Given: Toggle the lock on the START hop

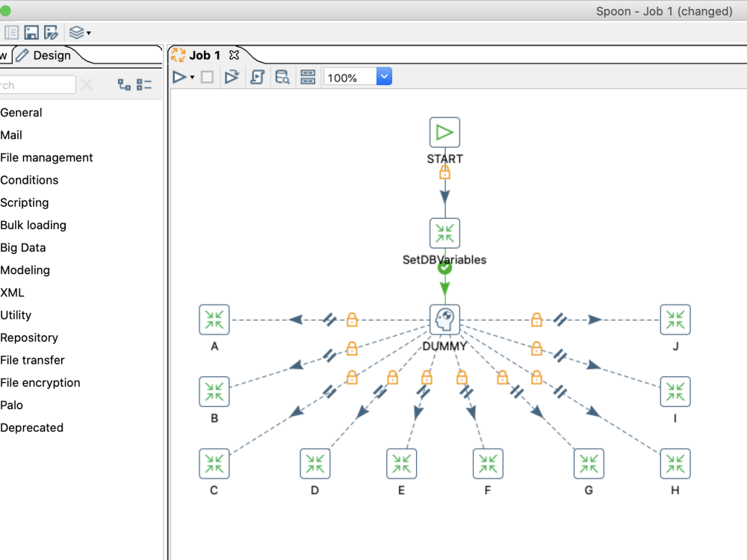Looking at the screenshot, I should (x=444, y=172).
